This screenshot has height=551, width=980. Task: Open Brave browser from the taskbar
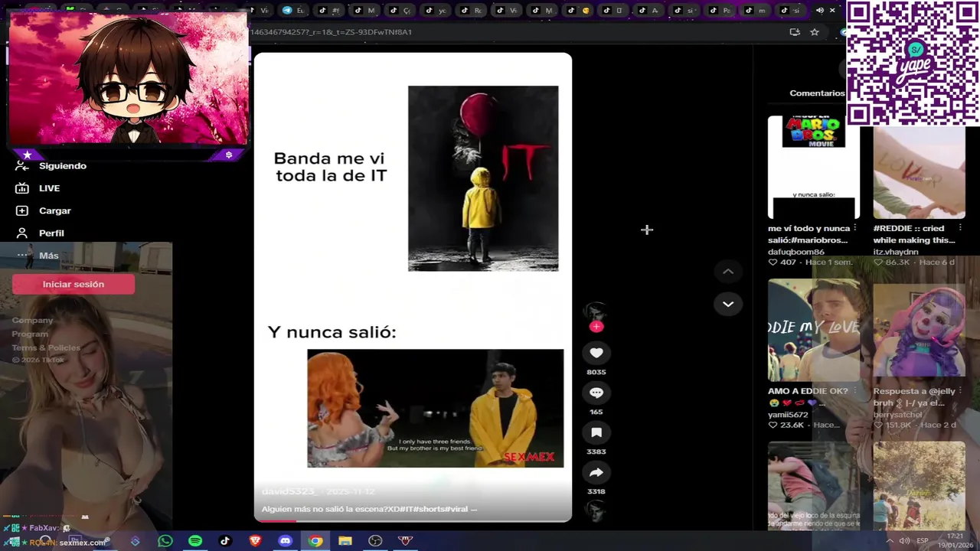pos(255,541)
